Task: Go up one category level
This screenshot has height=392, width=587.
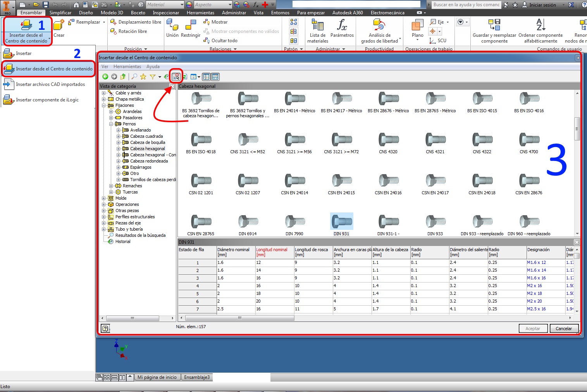Action: (x=123, y=77)
